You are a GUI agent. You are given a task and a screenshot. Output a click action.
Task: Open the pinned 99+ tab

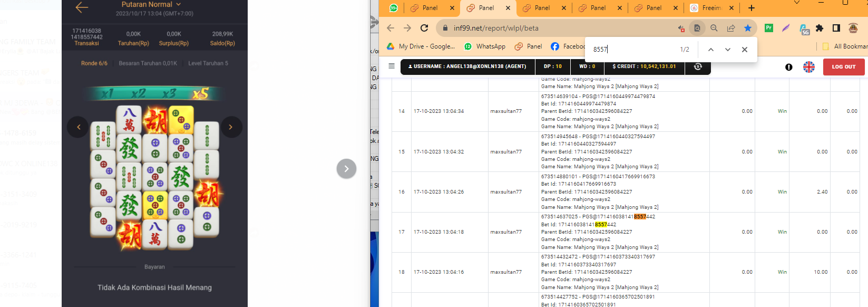pyautogui.click(x=394, y=8)
